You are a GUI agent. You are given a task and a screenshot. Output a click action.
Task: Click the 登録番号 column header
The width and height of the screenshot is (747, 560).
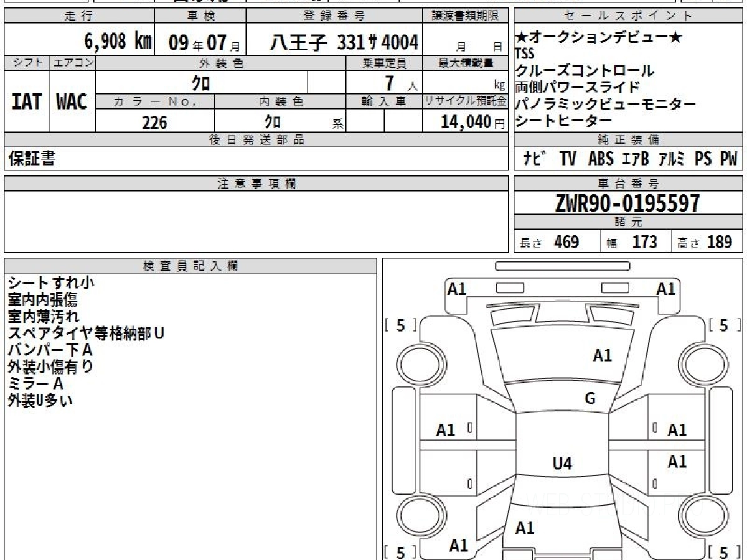click(335, 16)
